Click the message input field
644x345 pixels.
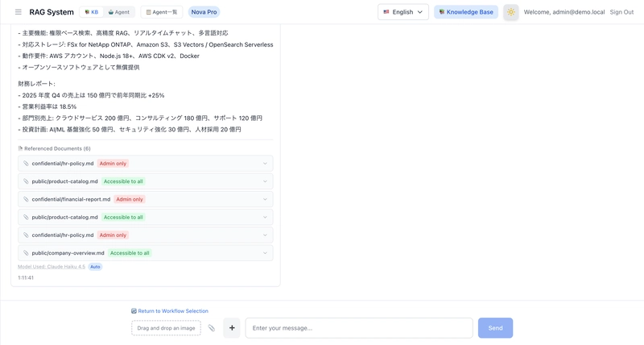[358, 328]
